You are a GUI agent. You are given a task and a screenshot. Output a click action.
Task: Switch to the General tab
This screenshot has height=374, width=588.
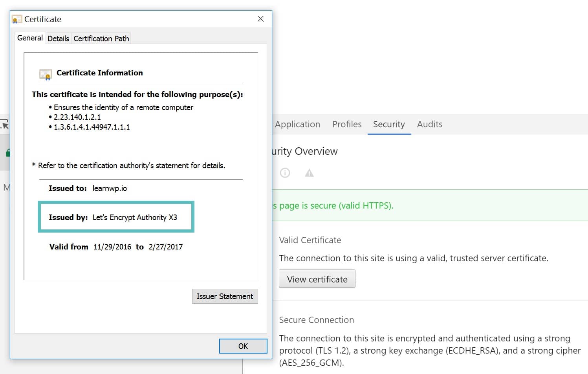(x=30, y=38)
